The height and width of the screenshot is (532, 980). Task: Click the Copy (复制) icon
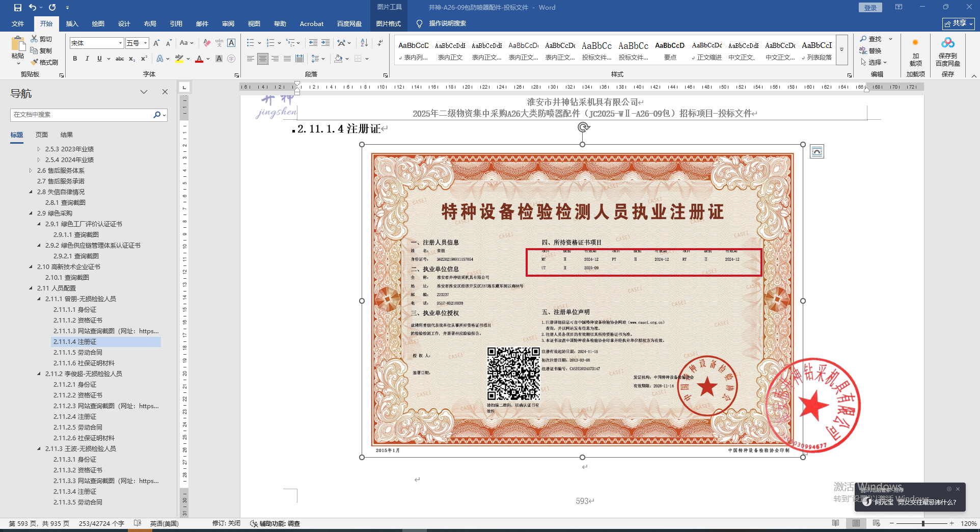click(x=34, y=50)
